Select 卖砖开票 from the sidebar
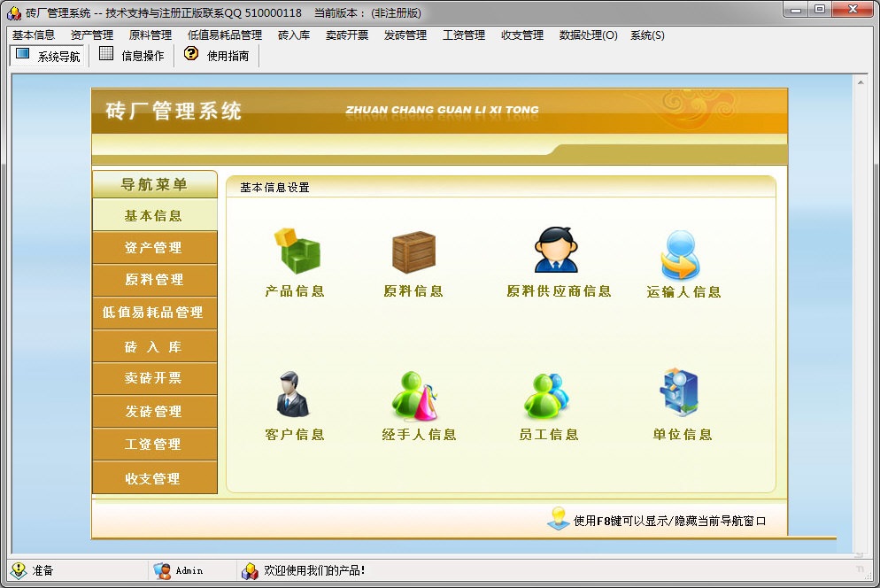 tap(154, 379)
